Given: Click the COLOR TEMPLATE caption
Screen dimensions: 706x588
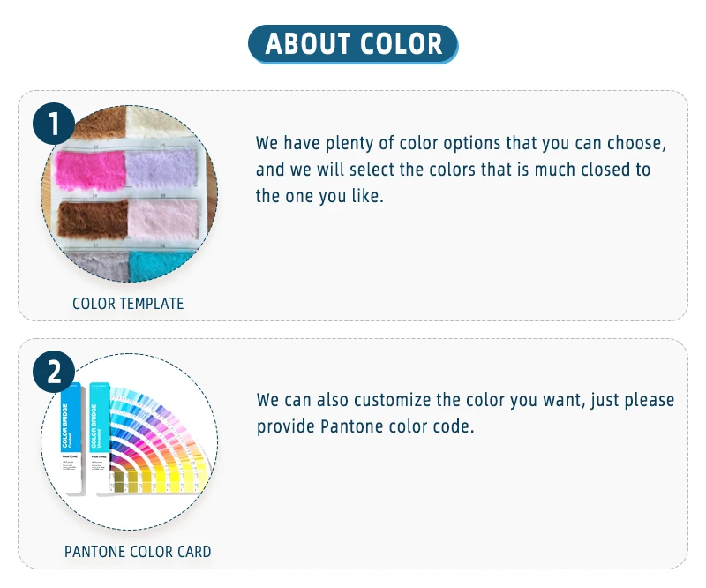Looking at the screenshot, I should [128, 304].
